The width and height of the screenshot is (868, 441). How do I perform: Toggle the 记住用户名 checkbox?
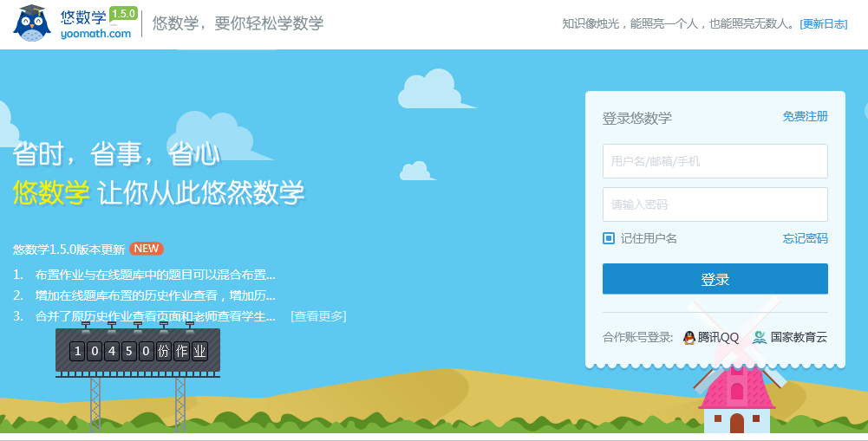[x=609, y=238]
